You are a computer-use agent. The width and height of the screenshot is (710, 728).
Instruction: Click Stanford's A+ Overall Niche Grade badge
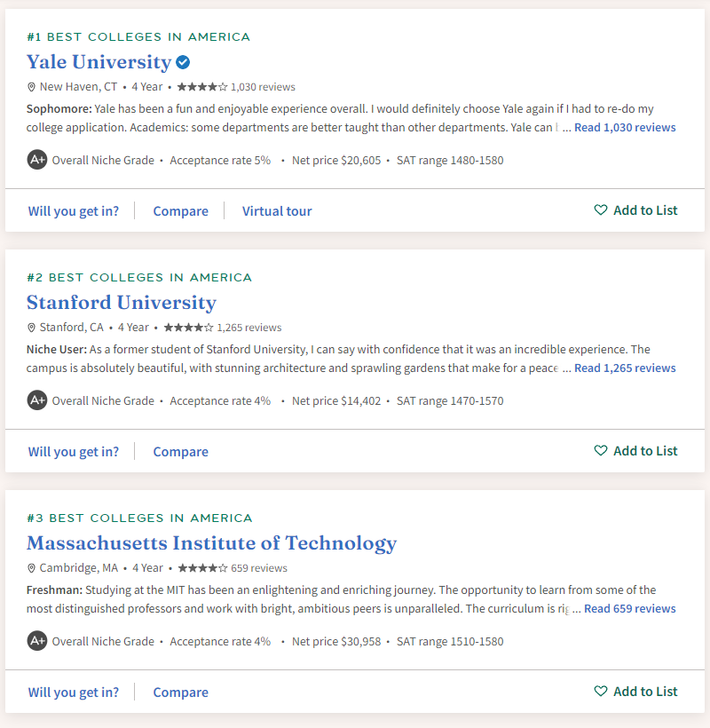coord(36,400)
